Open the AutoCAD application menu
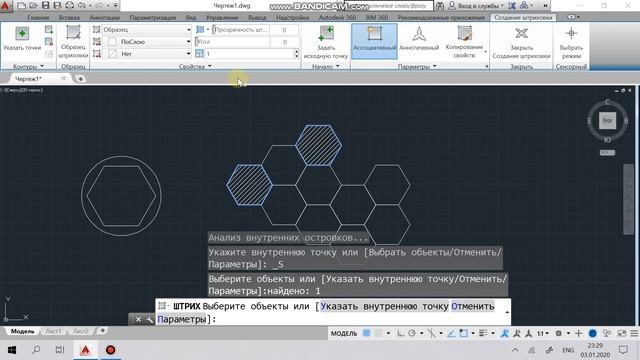Viewport: 640px width, 360px height. click(5, 6)
